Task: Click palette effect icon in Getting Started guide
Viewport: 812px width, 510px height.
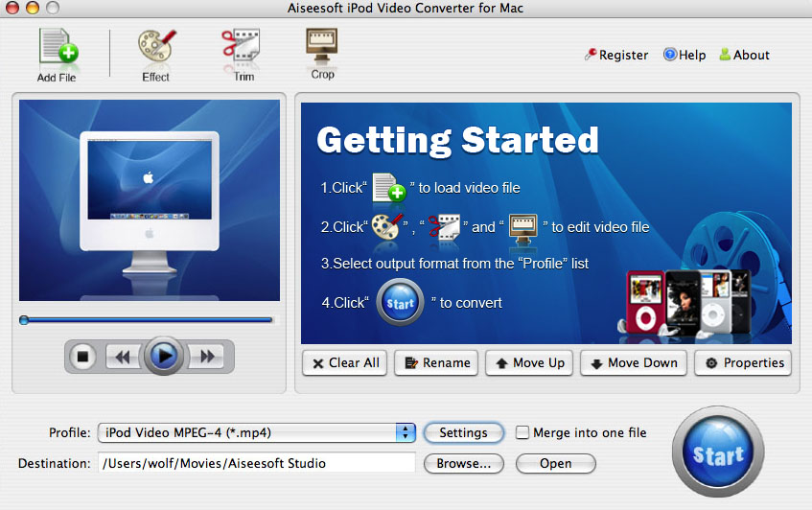Action: point(387,227)
